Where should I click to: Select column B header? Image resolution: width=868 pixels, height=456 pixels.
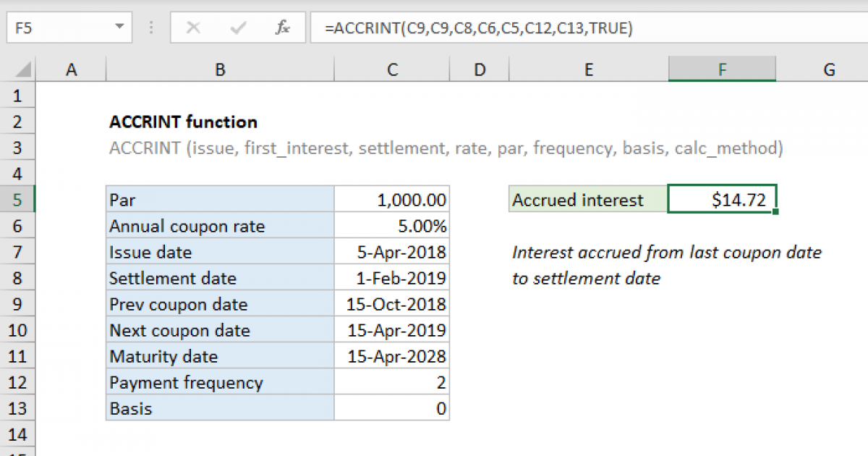click(220, 69)
